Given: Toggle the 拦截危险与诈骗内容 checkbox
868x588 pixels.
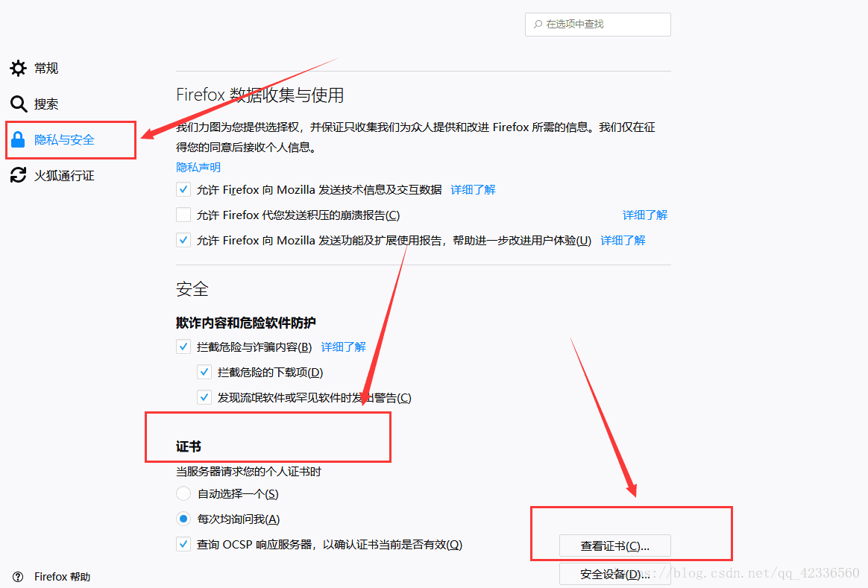Looking at the screenshot, I should point(183,347).
